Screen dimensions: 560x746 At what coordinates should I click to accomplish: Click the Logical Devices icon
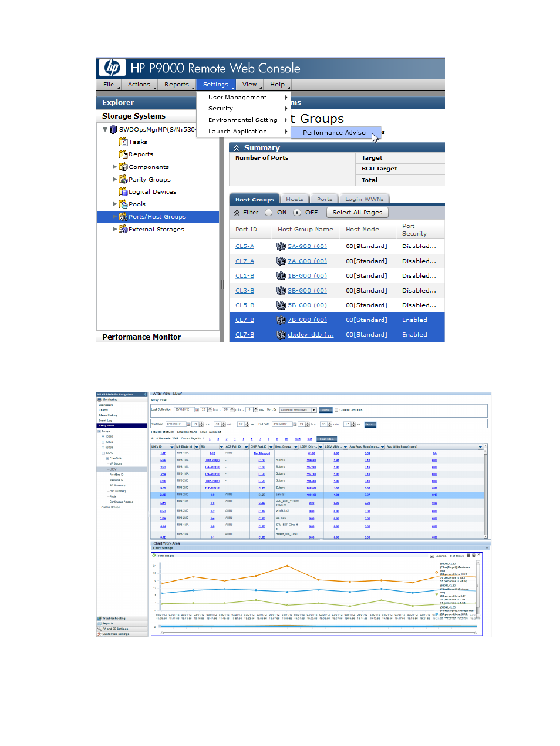(x=123, y=191)
